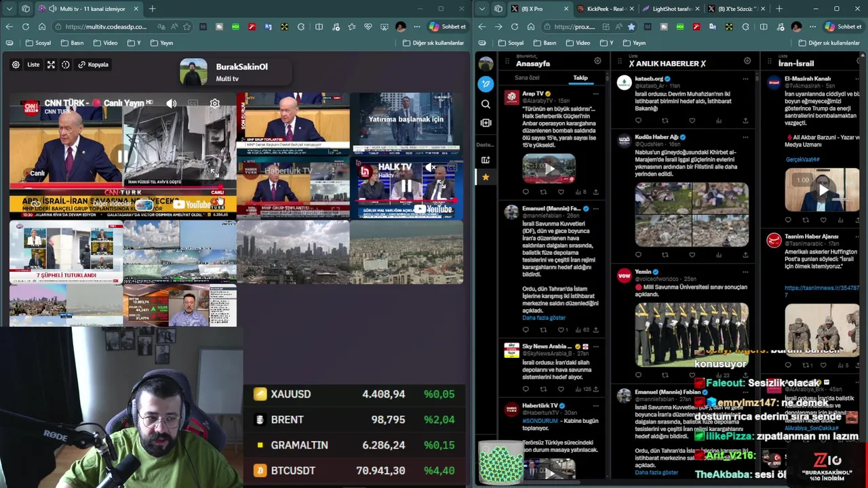Click the YouTube logo on CNN TÜRK player

[x=192, y=204]
